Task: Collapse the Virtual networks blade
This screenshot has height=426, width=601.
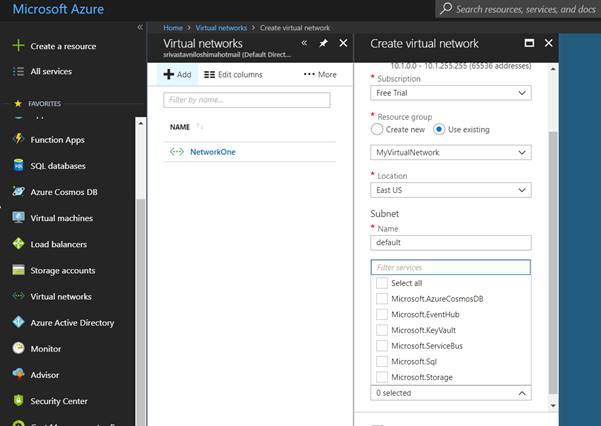Action: point(304,43)
